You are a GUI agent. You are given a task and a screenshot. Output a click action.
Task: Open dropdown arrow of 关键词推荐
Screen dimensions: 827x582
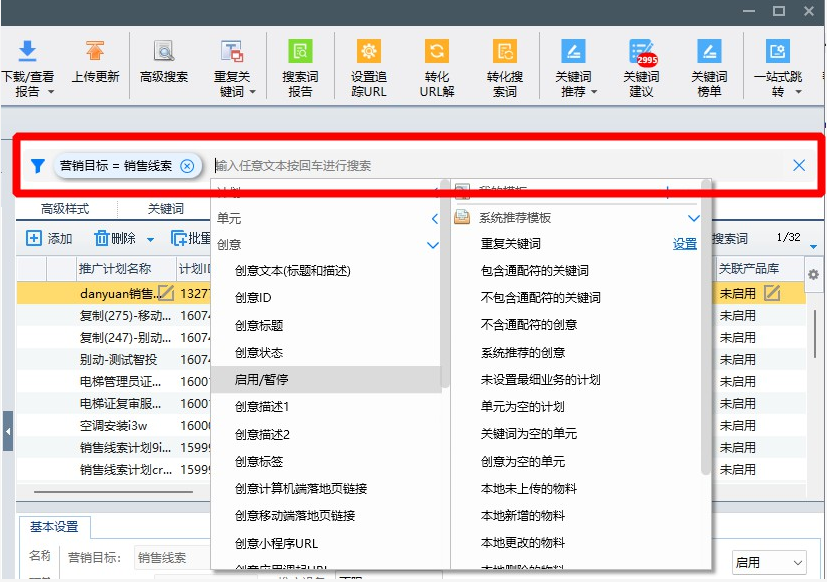pyautogui.click(x=594, y=92)
